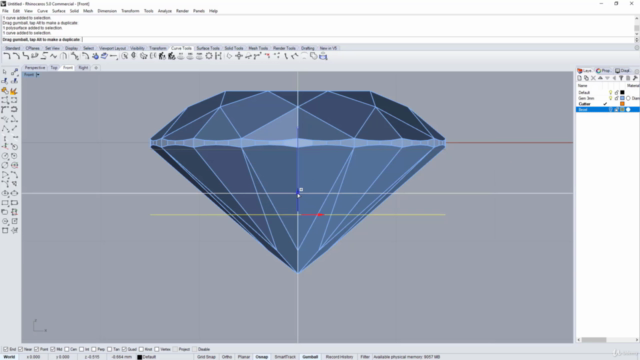
Task: Click the crosshair move-point tool icon
Action: (x=239, y=56)
